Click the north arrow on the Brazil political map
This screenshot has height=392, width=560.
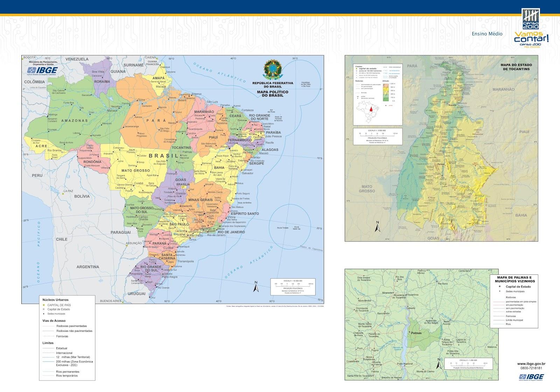coord(256,286)
